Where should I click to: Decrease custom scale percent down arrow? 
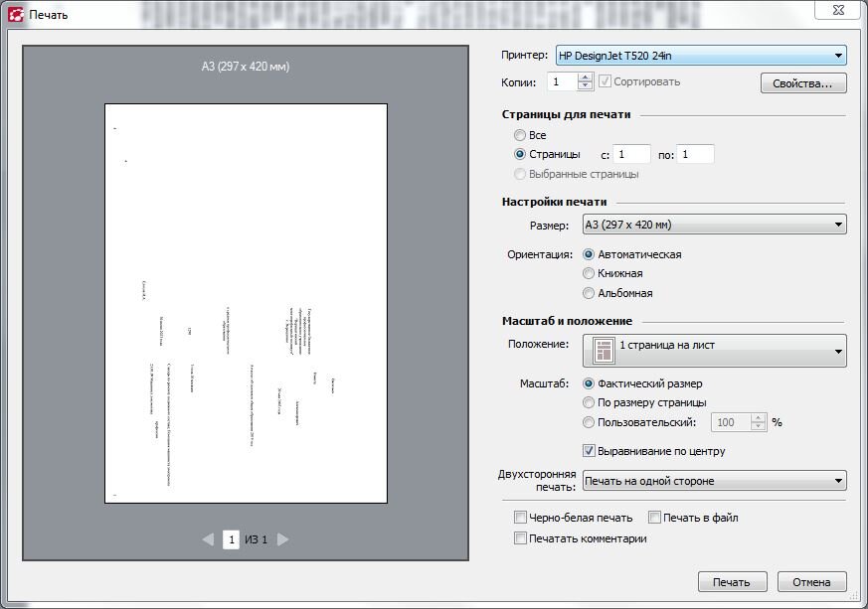(758, 426)
